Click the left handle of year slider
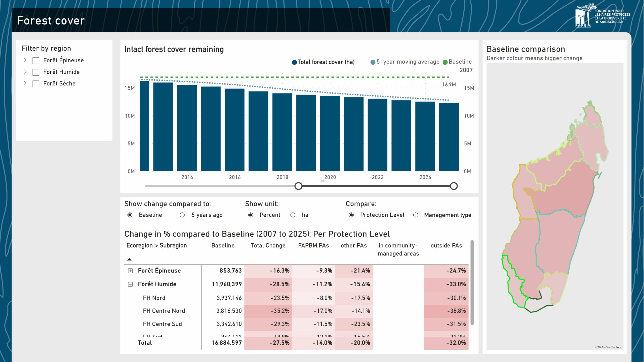 pos(298,186)
